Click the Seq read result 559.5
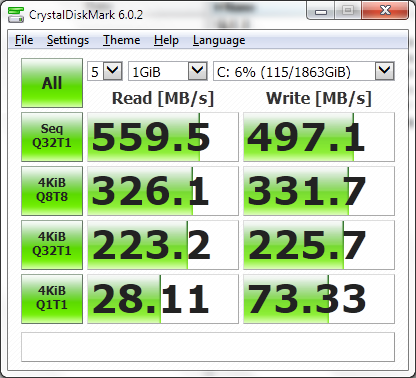 pos(163,137)
